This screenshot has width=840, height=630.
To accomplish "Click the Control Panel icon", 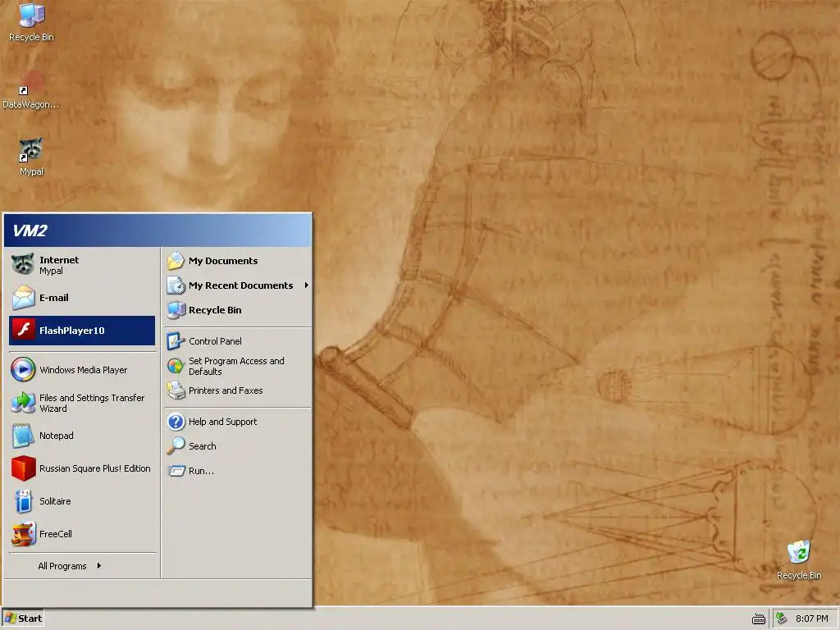I will pyautogui.click(x=176, y=341).
